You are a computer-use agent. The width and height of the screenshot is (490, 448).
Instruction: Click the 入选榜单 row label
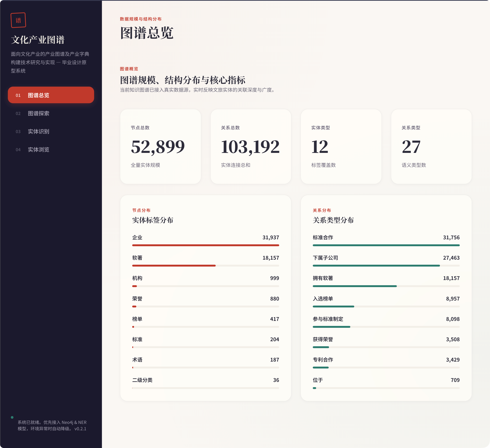click(x=323, y=299)
